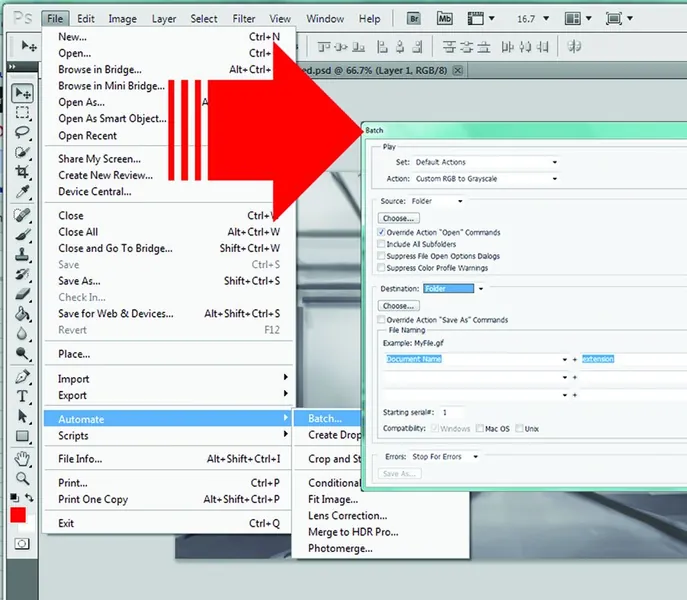687x600 pixels.
Task: Open the Set dropdown (Default Actions)
Action: click(485, 162)
